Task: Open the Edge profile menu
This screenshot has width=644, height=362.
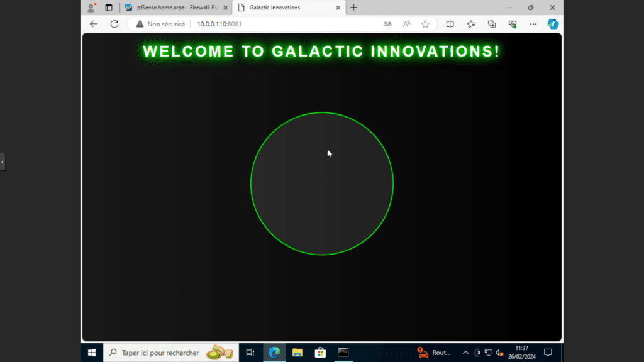Action: click(91, 8)
